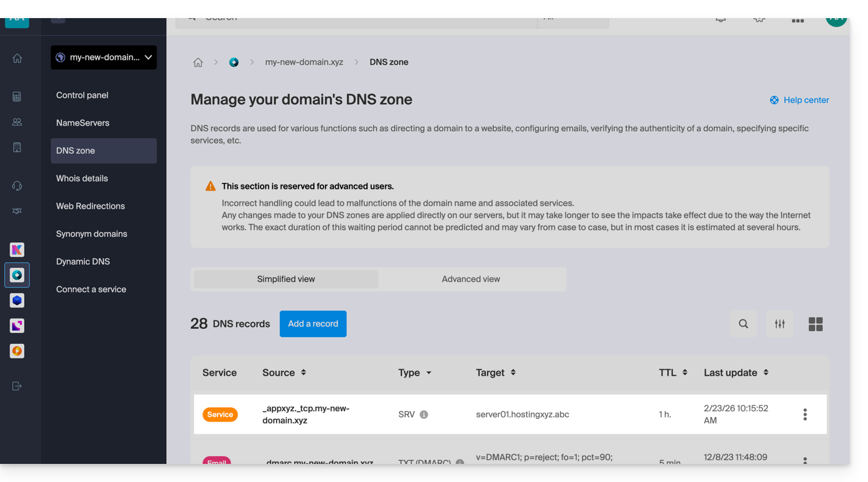Sort records by Source column
The height and width of the screenshot is (482, 868).
tap(303, 373)
